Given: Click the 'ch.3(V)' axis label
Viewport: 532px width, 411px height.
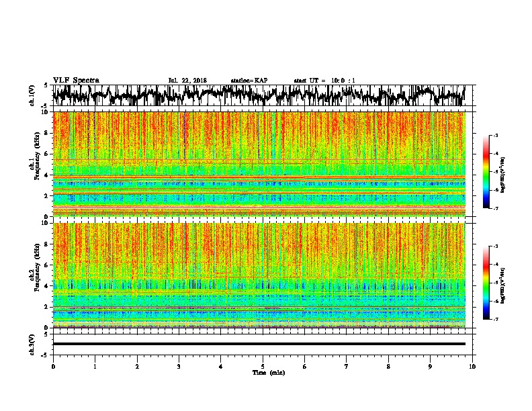Looking at the screenshot, I should coord(32,345).
